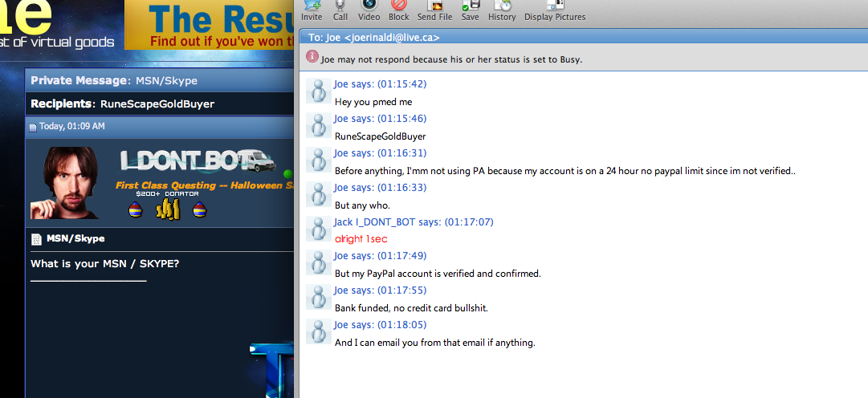The width and height of the screenshot is (868, 398).
Task: Click avatar beside 'RuneScapeGoldBuyer' chat message
Action: tap(318, 125)
